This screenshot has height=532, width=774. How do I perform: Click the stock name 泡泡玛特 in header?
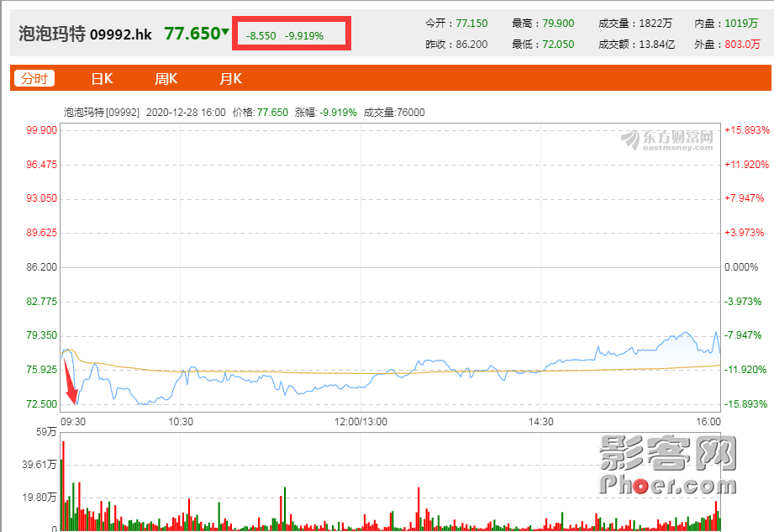(x=52, y=34)
